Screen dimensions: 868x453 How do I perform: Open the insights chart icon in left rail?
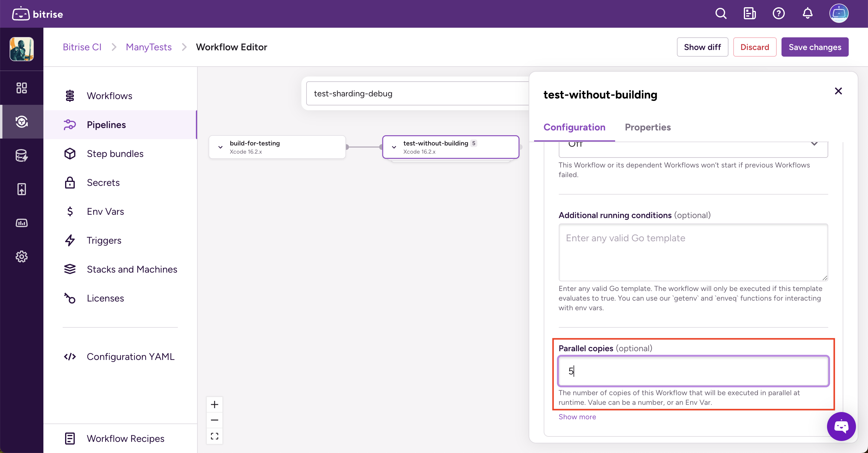point(22,223)
